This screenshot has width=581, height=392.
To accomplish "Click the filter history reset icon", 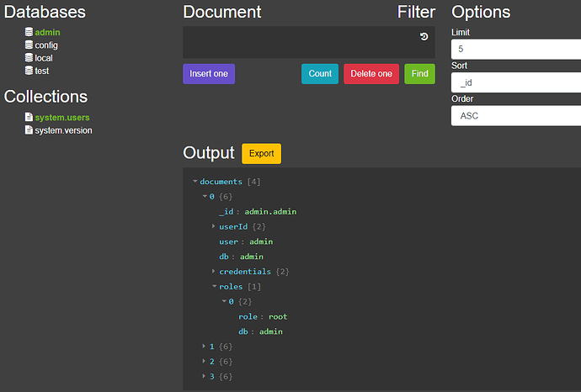I will pos(424,37).
